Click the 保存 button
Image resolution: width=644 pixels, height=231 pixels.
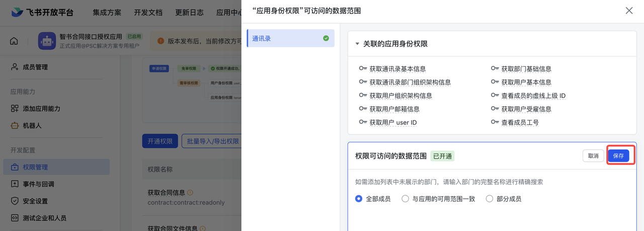618,156
